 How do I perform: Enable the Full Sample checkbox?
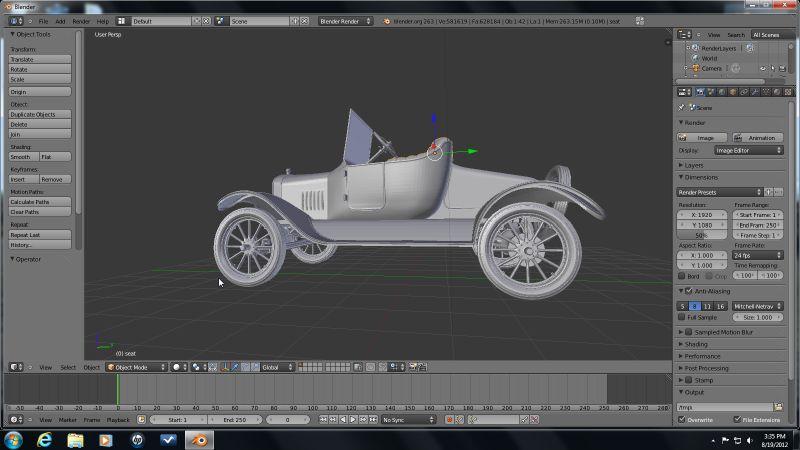pos(682,317)
